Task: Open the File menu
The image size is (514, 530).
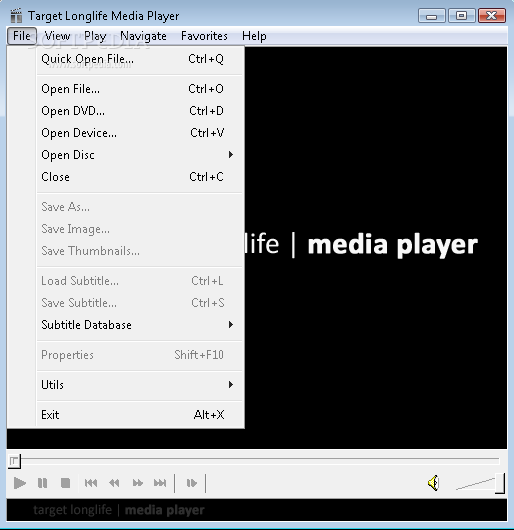Action: click(x=22, y=36)
